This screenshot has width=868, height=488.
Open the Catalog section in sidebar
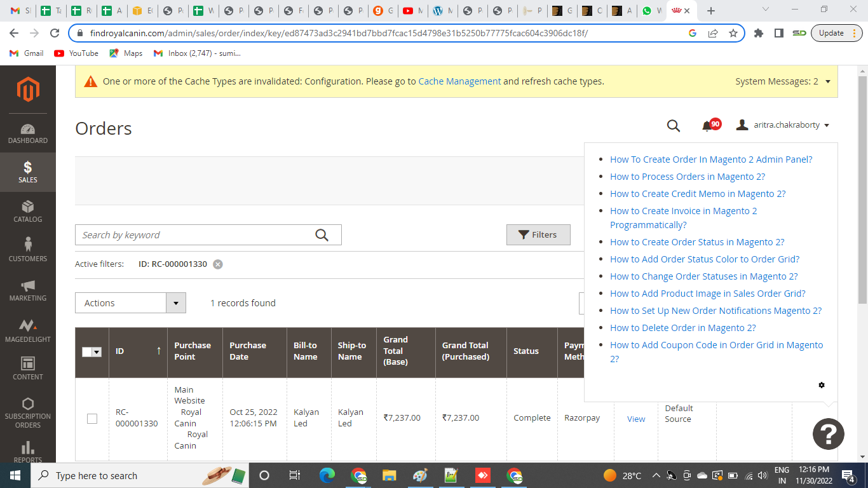click(27, 212)
